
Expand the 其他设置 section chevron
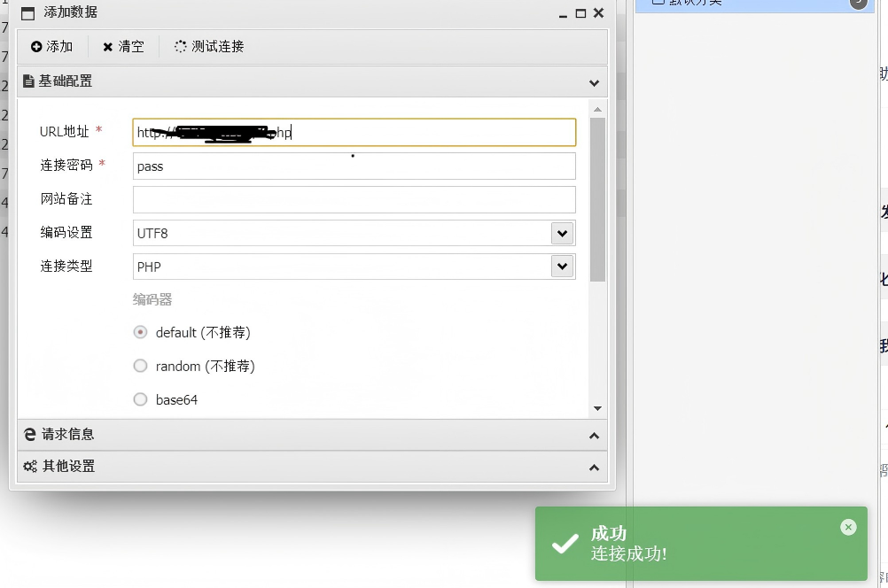[594, 468]
